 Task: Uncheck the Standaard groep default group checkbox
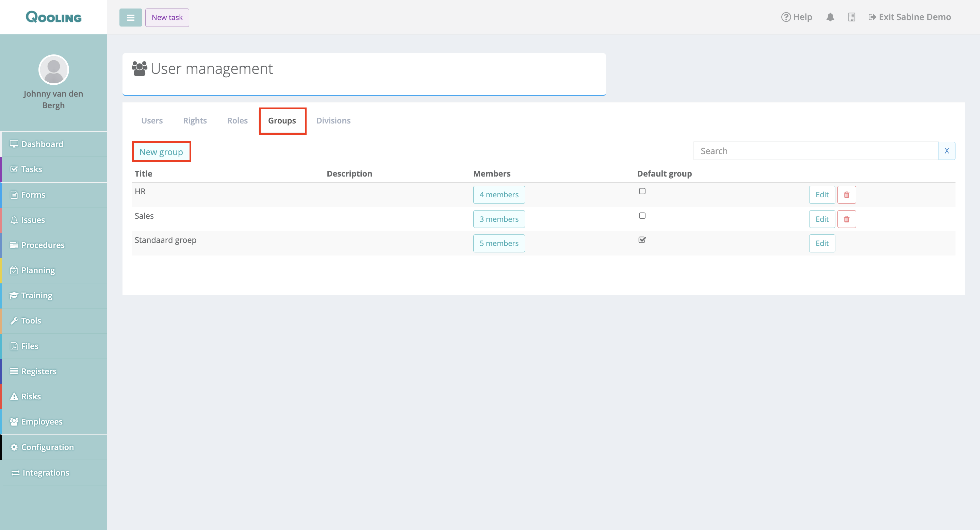point(642,240)
